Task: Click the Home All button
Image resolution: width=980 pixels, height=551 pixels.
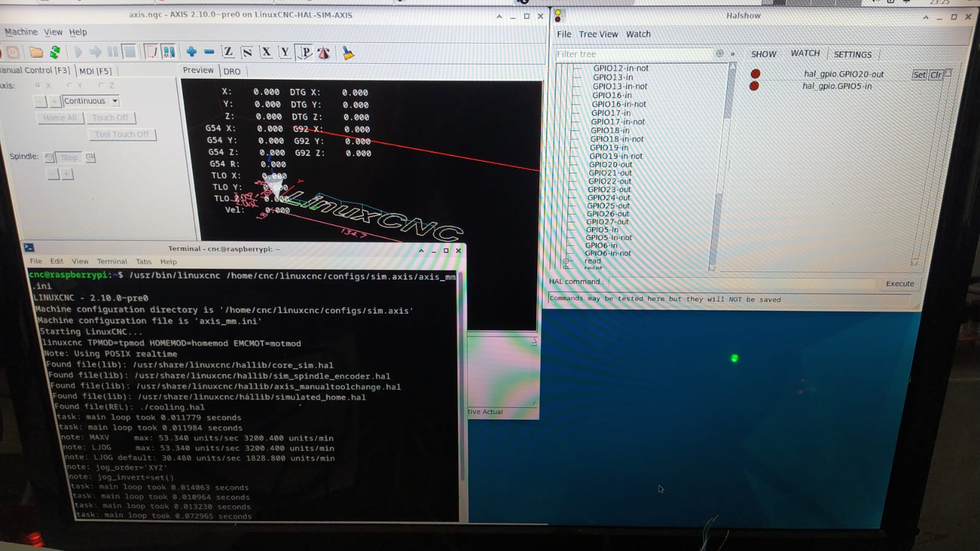Action: point(59,118)
